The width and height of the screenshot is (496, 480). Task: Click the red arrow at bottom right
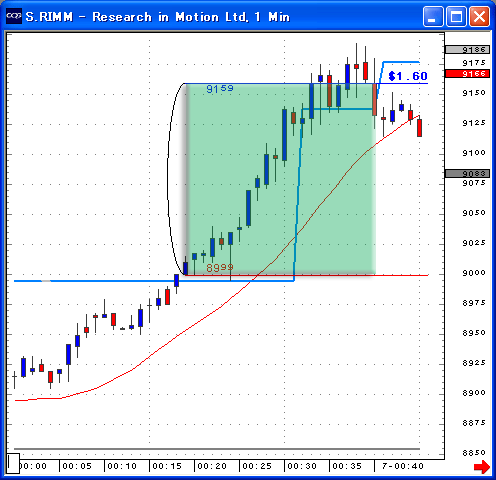tap(482, 466)
